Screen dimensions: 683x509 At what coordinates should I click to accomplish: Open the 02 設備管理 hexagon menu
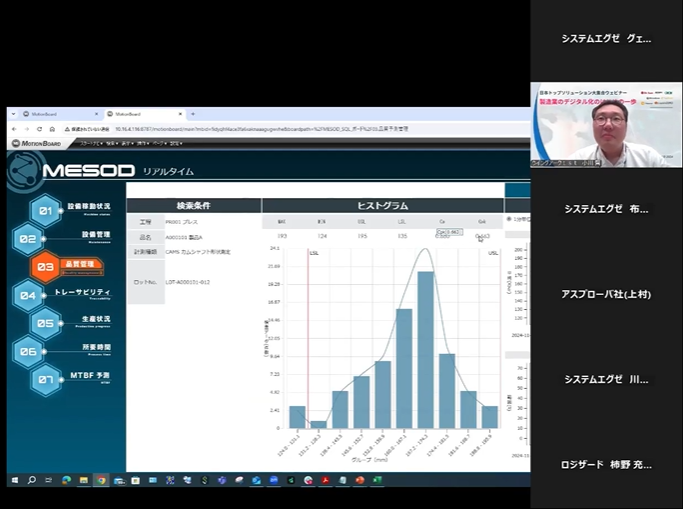click(x=29, y=239)
